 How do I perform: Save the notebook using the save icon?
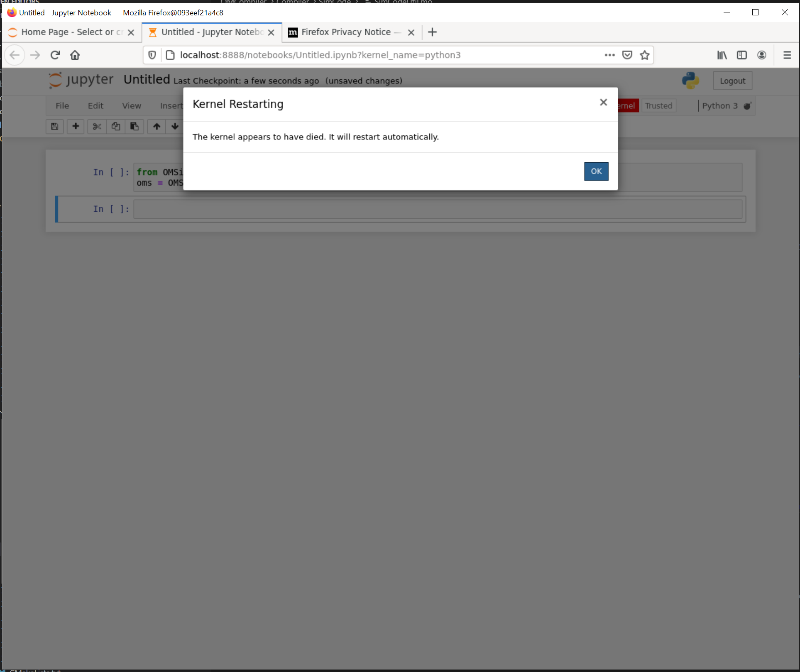pyautogui.click(x=54, y=127)
